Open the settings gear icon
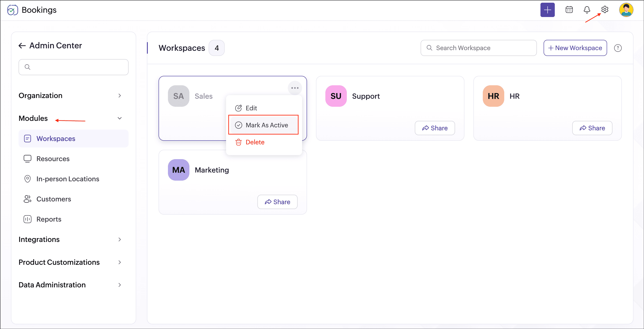Image resolution: width=644 pixels, height=329 pixels. click(604, 9)
